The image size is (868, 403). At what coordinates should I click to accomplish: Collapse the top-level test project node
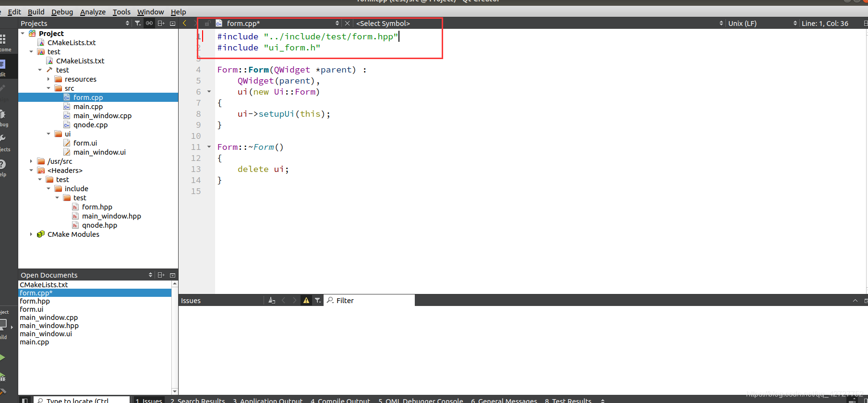click(31, 52)
